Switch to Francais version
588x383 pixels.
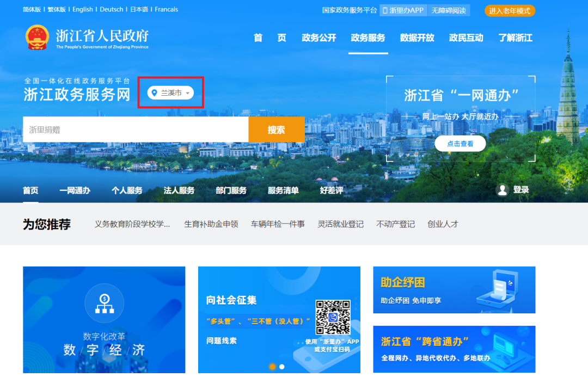click(167, 9)
